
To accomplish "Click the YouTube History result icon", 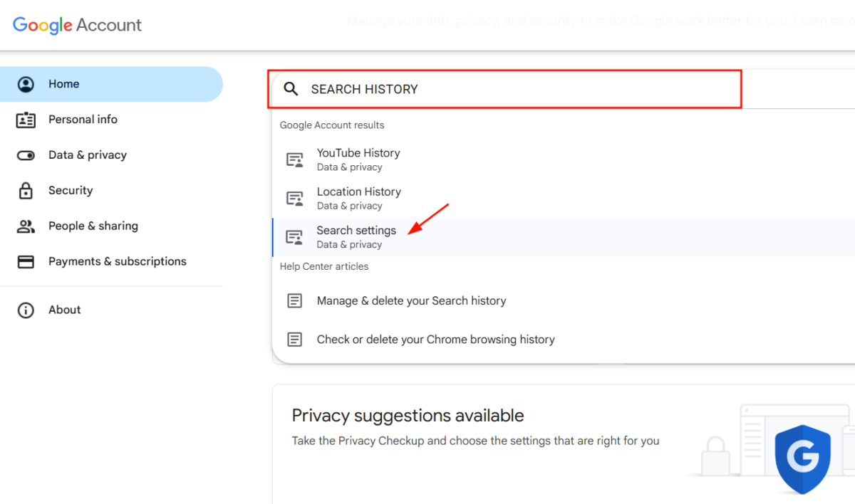I will 294,159.
